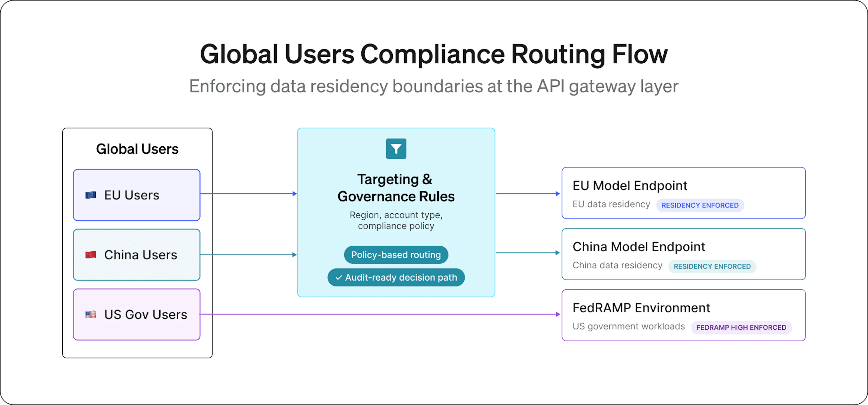The width and height of the screenshot is (868, 405).
Task: Click the EU Model Endpoint title
Action: 630,186
